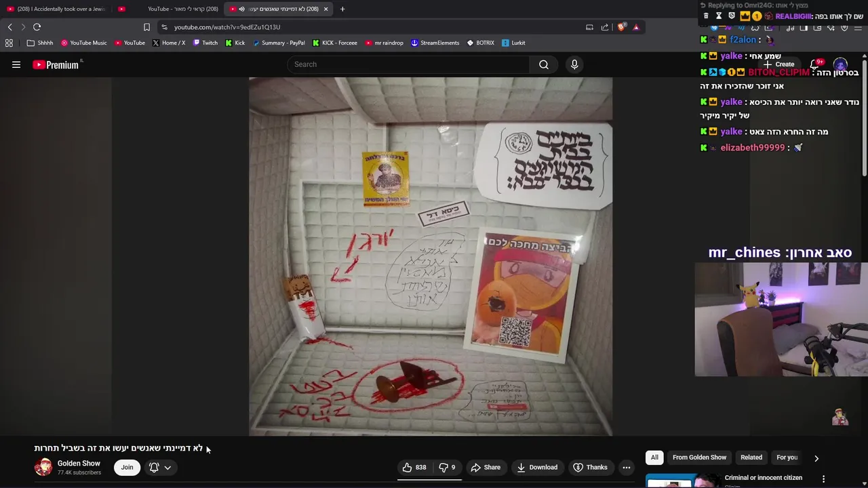Open the Home / X bookmark
Image resolution: width=868 pixels, height=488 pixels.
tap(169, 43)
